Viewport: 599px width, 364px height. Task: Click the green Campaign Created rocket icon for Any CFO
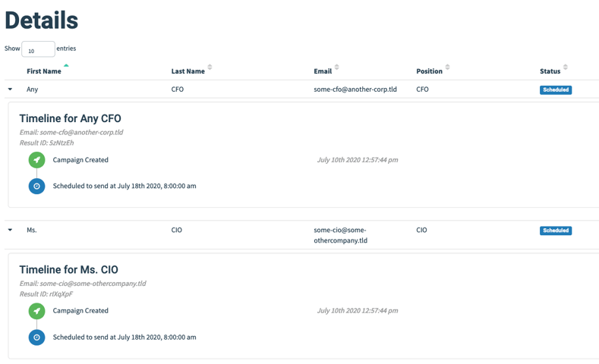(x=36, y=160)
